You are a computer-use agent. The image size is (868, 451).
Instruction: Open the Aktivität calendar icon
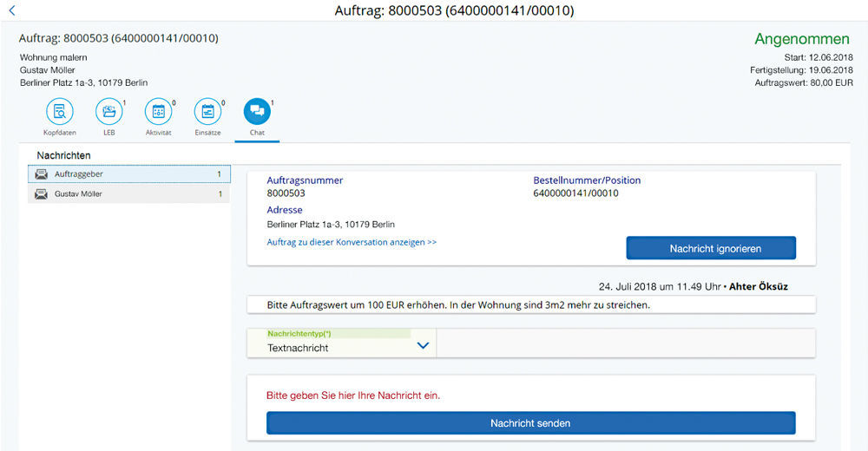(x=158, y=111)
